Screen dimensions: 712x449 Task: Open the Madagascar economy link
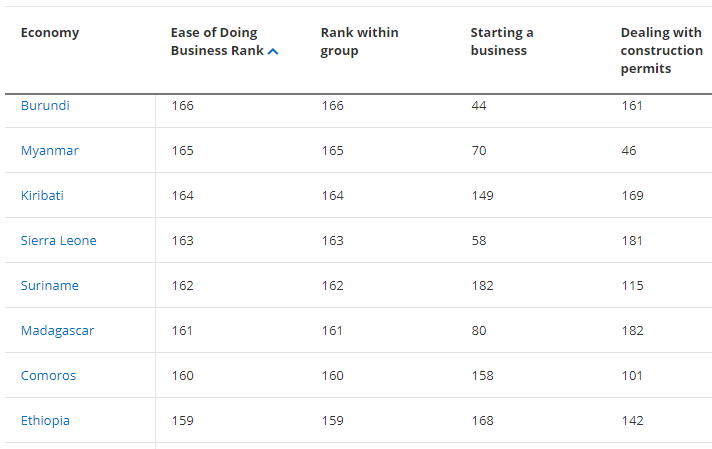[57, 331]
